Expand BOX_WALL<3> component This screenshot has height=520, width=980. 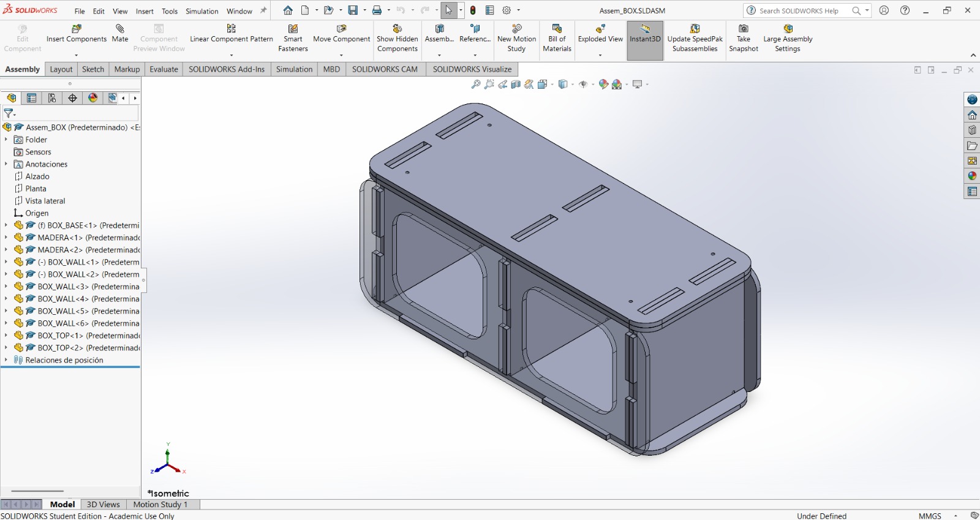click(6, 287)
